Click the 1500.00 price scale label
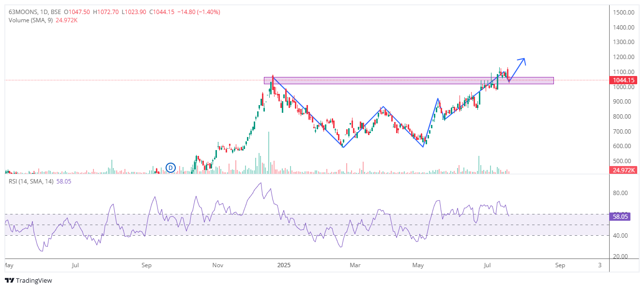 point(623,12)
